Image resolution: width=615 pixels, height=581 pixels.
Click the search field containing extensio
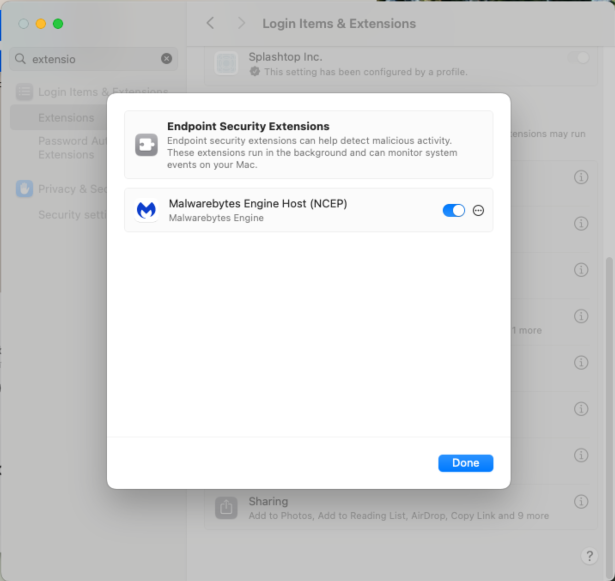(93, 59)
